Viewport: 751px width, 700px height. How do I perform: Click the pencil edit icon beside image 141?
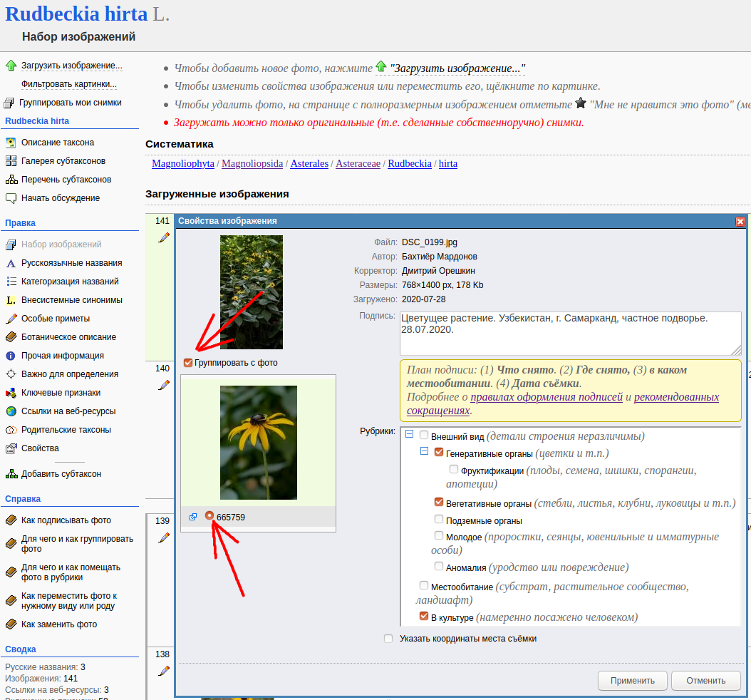pos(164,237)
